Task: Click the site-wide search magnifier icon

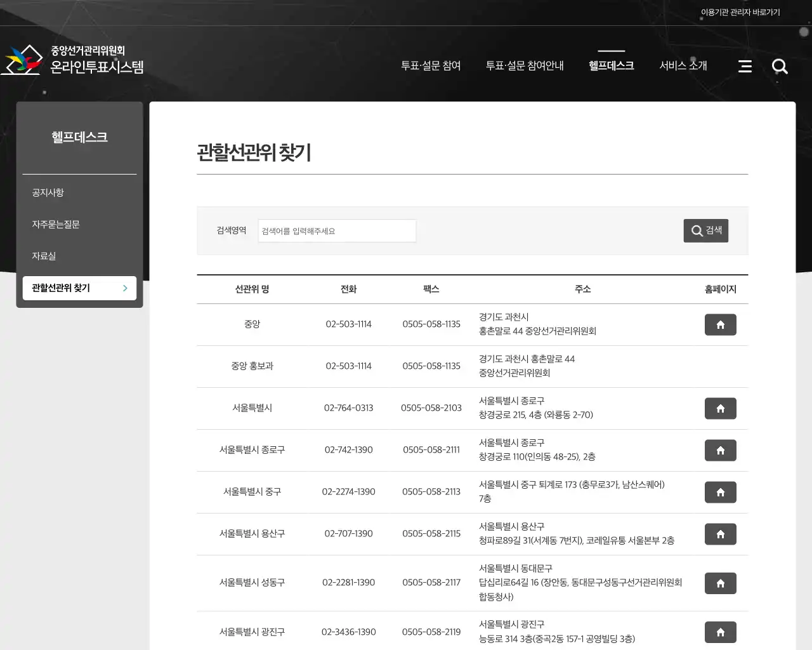Action: click(x=780, y=66)
